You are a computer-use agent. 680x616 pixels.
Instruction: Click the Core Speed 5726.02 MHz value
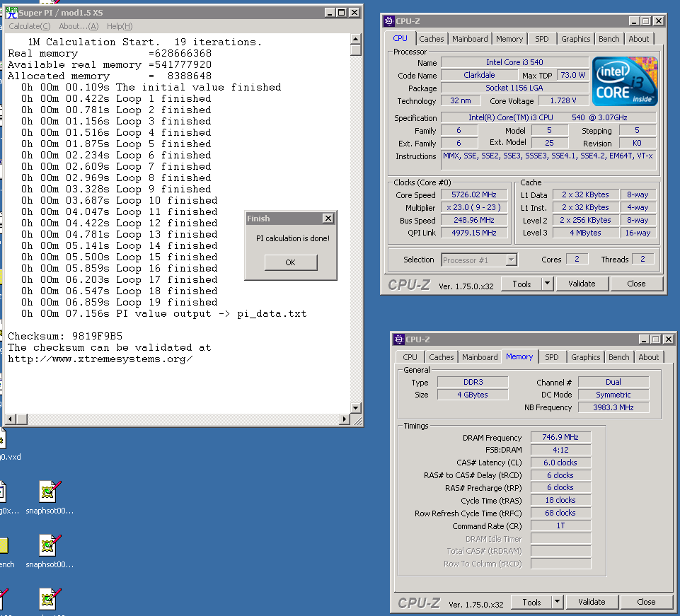(474, 195)
